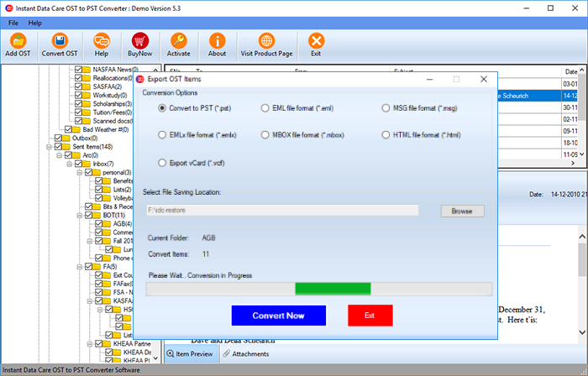The image size is (588, 376).
Task: Collapse the FA(5) tree node
Action: click(x=80, y=267)
